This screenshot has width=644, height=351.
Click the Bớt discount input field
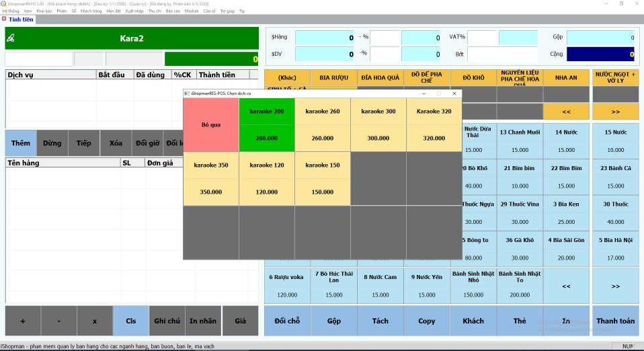coord(502,54)
